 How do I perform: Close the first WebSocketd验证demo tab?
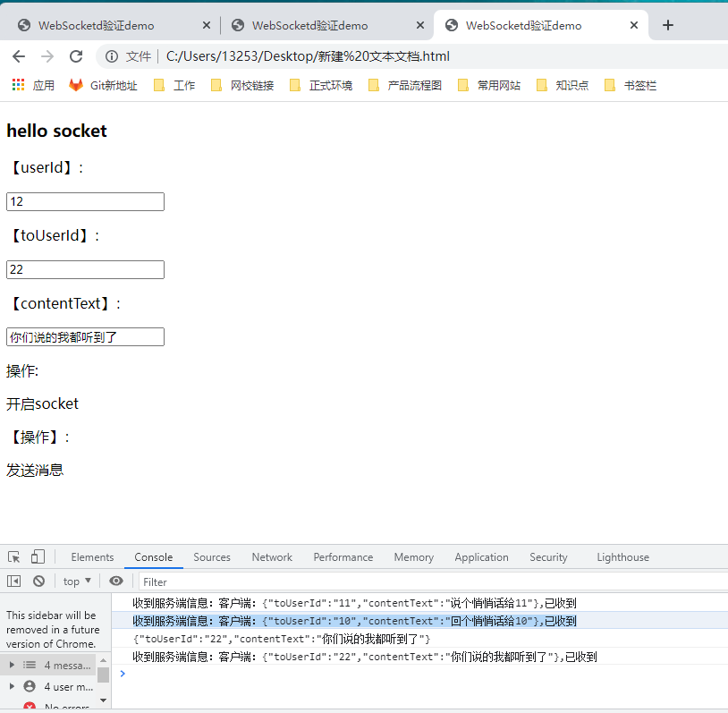click(207, 25)
